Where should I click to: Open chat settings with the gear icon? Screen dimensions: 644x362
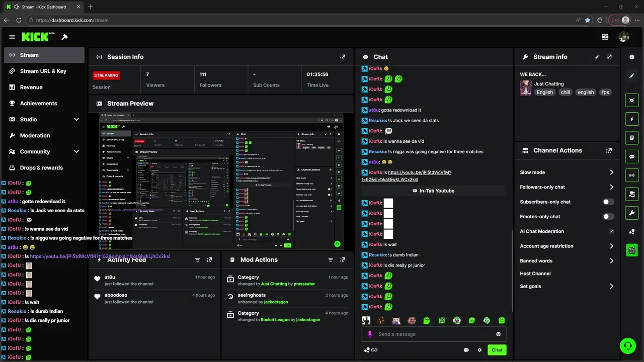pos(479,350)
